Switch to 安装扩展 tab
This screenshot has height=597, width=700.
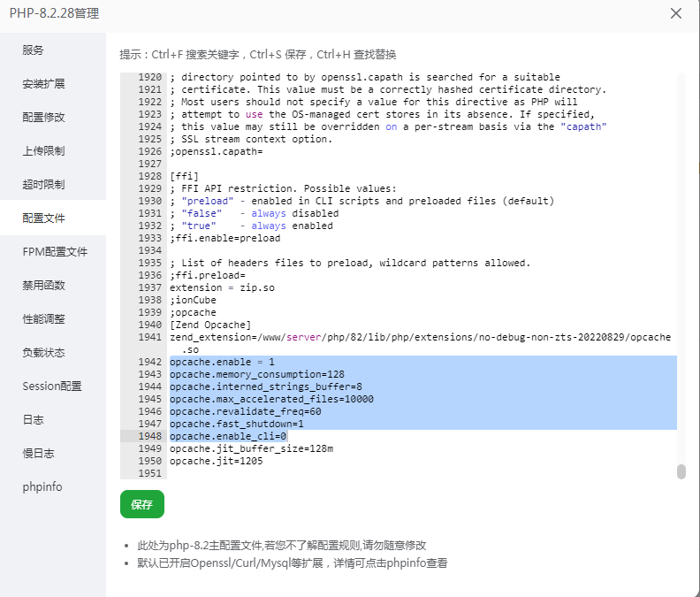[x=43, y=84]
